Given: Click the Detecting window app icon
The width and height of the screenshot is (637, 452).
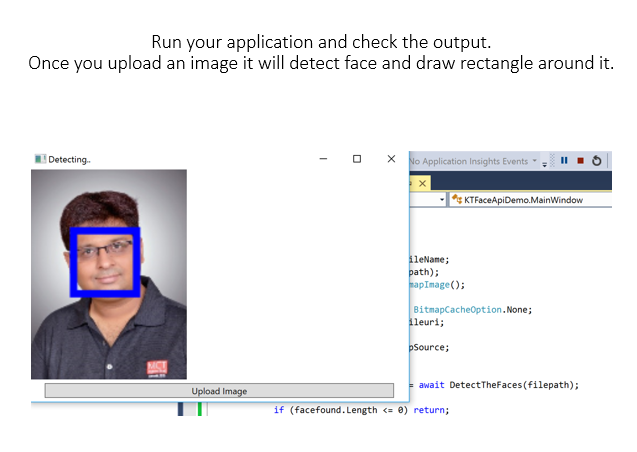Looking at the screenshot, I should (x=39, y=159).
